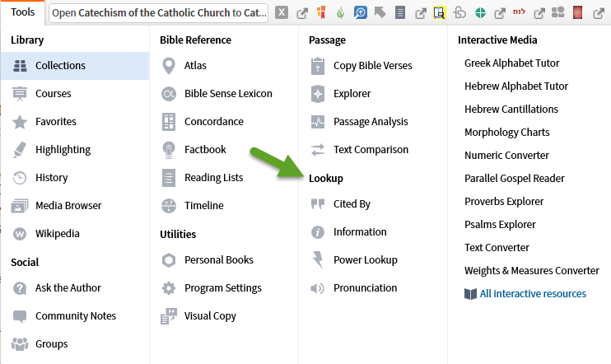Open Hebrew Cantillations
This screenshot has height=364, width=611.
511,110
